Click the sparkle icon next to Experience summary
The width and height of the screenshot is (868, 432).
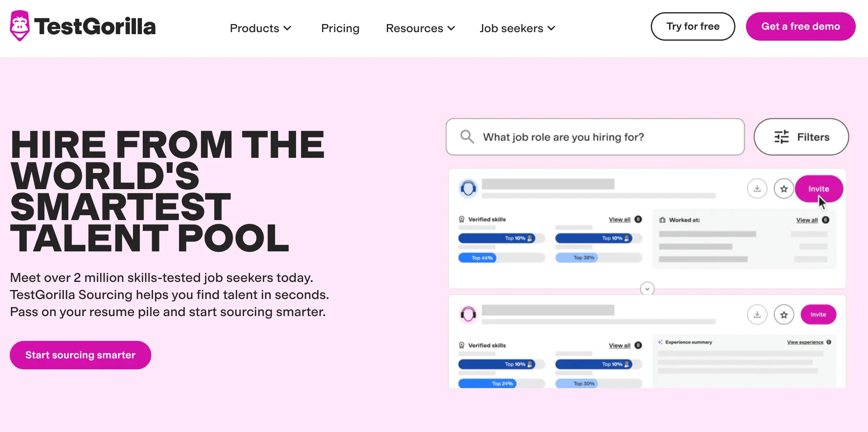tap(660, 342)
